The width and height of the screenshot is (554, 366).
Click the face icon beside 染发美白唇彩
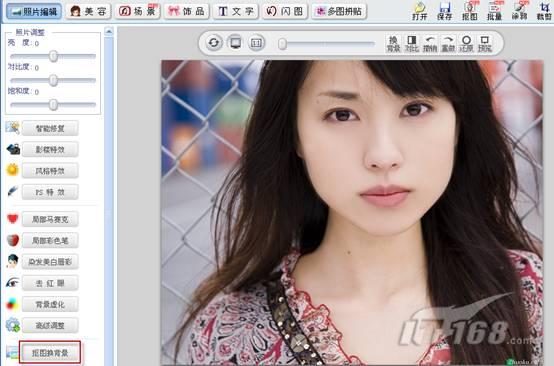click(13, 261)
